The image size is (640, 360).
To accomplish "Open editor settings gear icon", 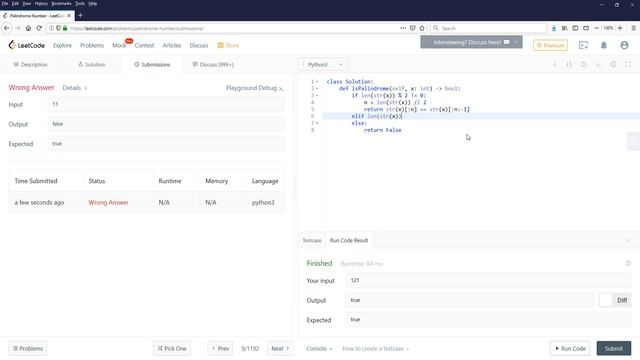I will click(x=613, y=64).
